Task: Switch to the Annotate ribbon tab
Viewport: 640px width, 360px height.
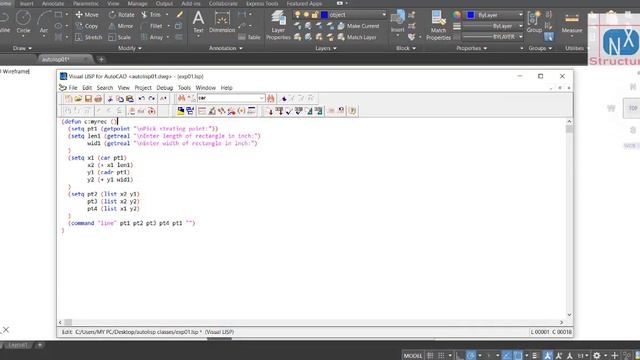Action: 53,3
